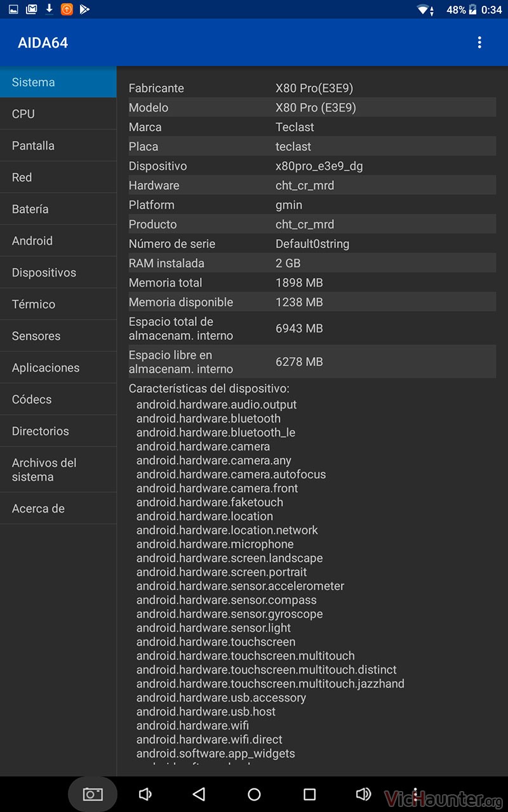
Task: Tap the orange upload app notification icon
Action: point(67,10)
